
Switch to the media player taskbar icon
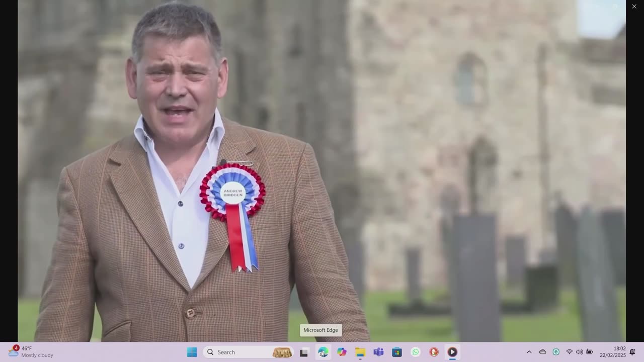[452, 352]
